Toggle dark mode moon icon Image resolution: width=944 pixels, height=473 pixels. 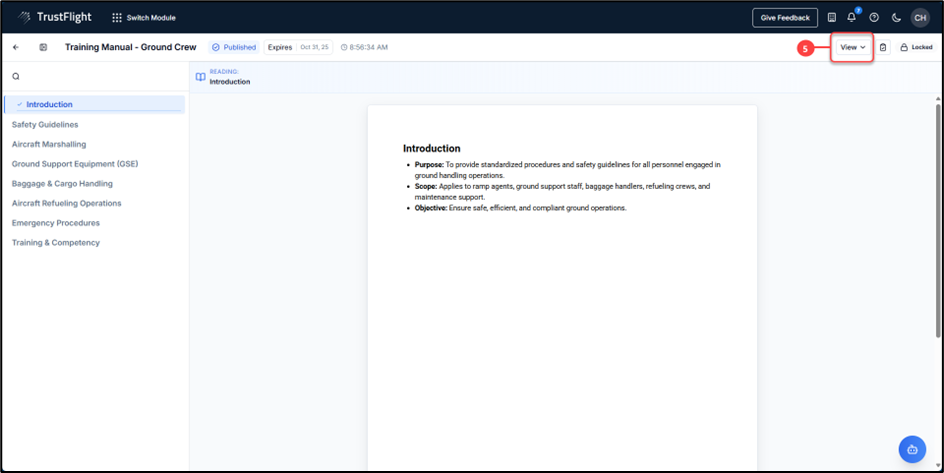(896, 17)
